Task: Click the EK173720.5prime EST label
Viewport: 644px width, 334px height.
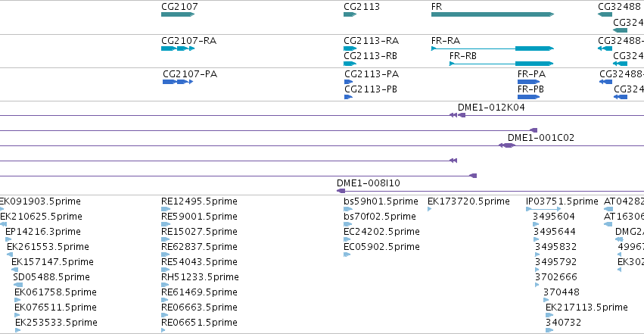Action: click(468, 201)
